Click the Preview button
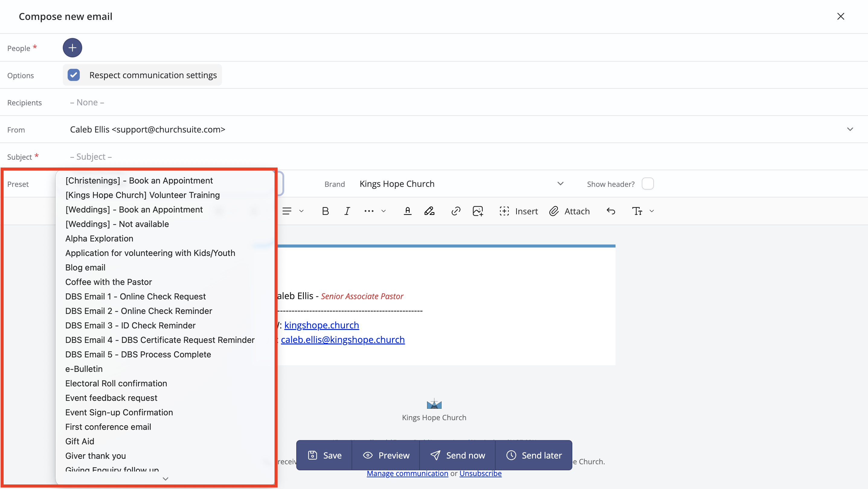The width and height of the screenshot is (868, 489). [x=386, y=455]
